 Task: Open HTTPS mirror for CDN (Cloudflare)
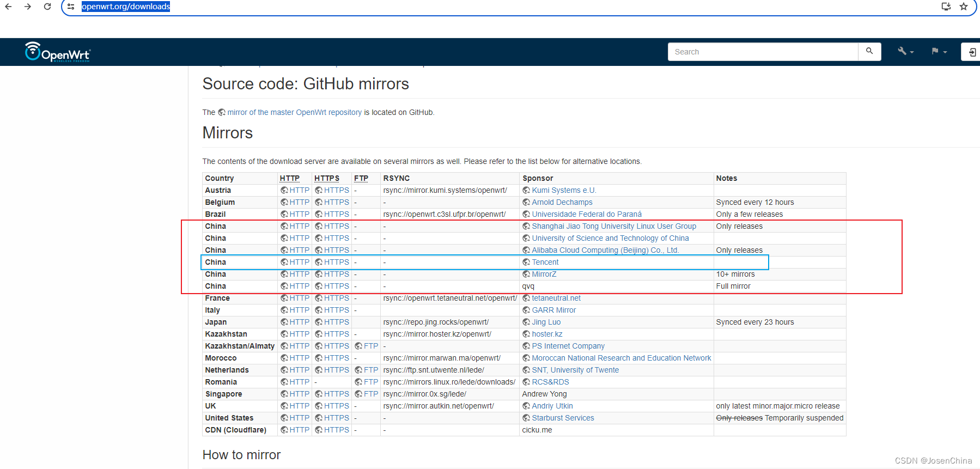pos(336,430)
